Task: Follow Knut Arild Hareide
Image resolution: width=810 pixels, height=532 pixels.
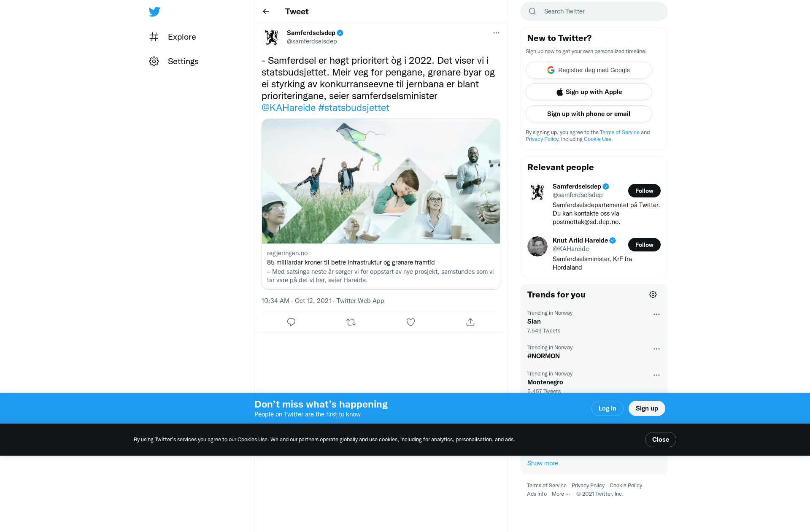Action: point(644,245)
